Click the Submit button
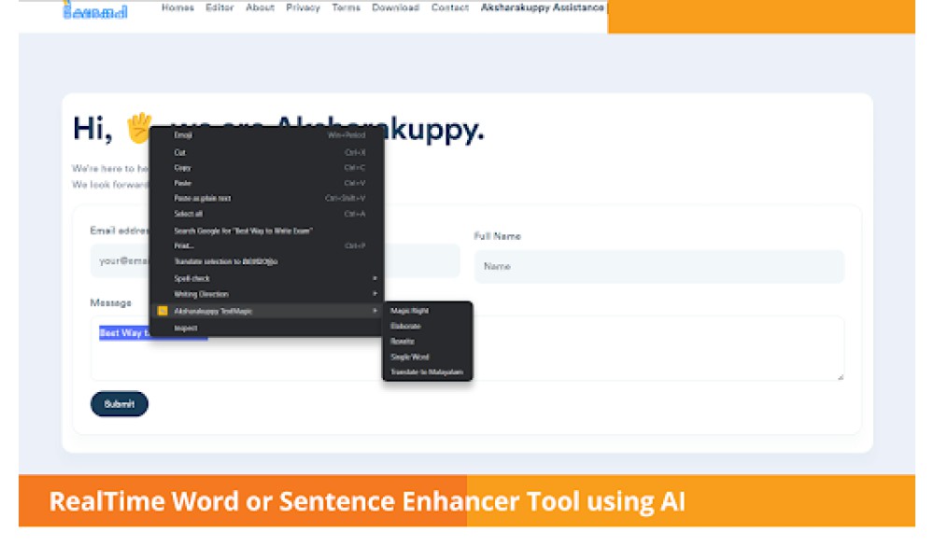 [120, 404]
